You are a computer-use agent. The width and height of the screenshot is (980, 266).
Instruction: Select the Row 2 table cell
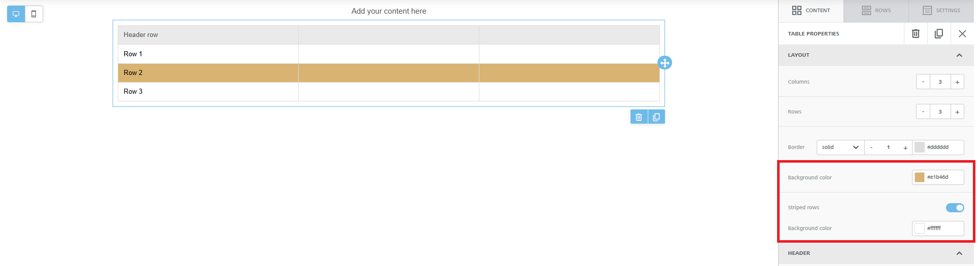click(208, 73)
